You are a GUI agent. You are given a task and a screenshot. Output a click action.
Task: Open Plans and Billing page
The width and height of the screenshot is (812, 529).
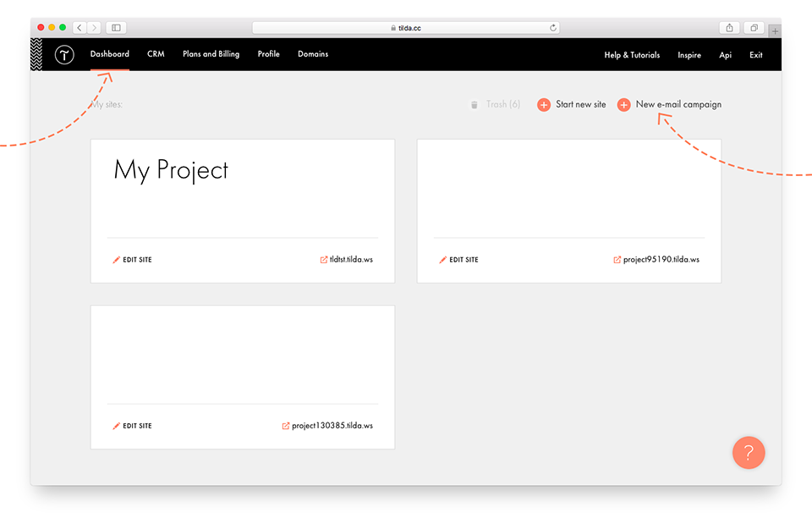(211, 54)
